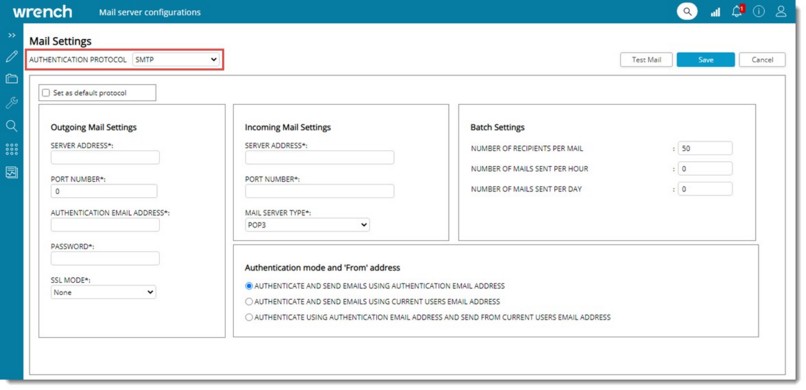Screen dimensions: 806x390
Task: Focus the outgoing Server Address field
Action: [105, 158]
